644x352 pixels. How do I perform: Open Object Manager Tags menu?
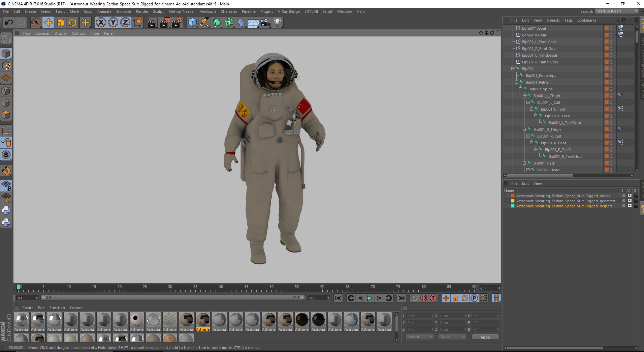point(568,20)
